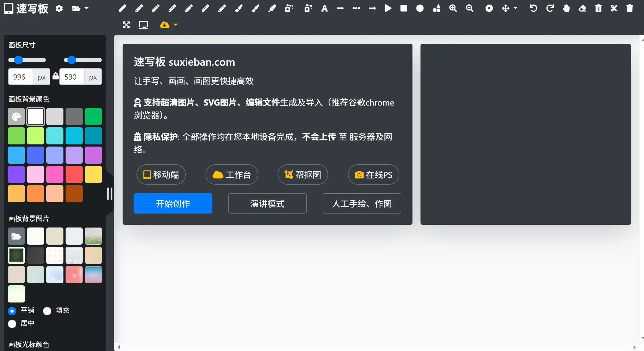Click the horizontal scrollbar right arrow
The width and height of the screenshot is (644, 351).
pos(634,347)
